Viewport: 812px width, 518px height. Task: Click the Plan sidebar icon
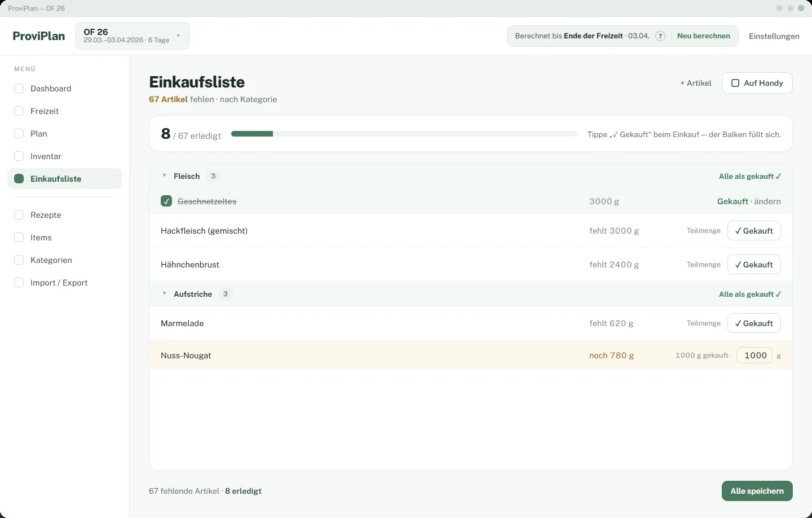point(19,134)
